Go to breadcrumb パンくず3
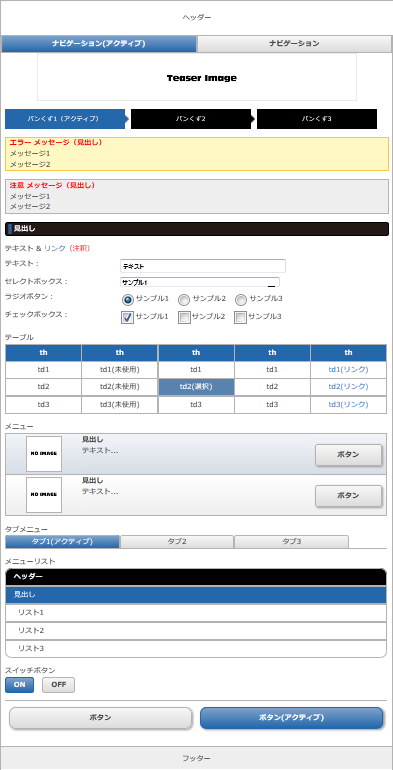This screenshot has height=770, width=393. click(317, 119)
